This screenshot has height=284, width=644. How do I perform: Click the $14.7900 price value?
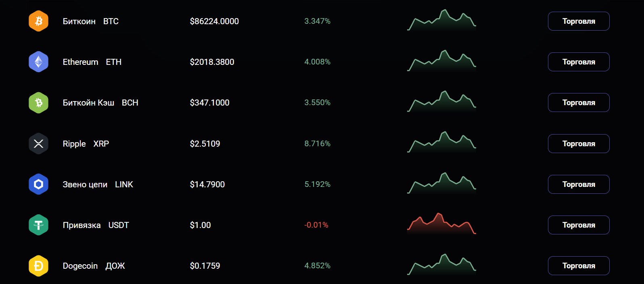[x=207, y=184]
